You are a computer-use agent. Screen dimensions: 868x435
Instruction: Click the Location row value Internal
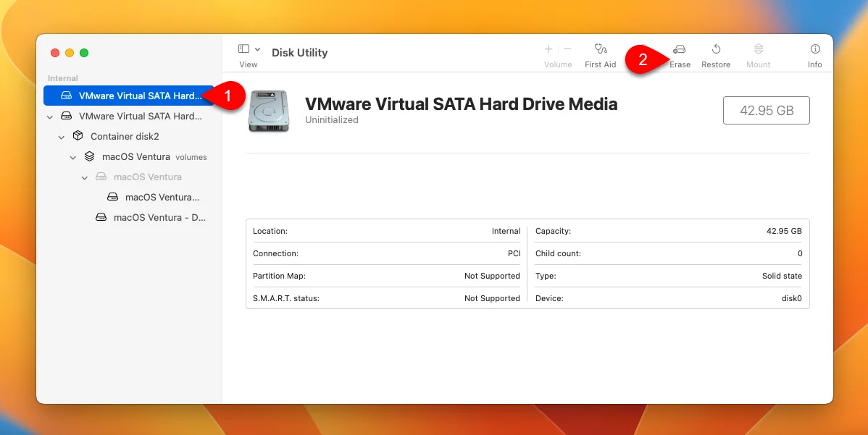tap(506, 231)
